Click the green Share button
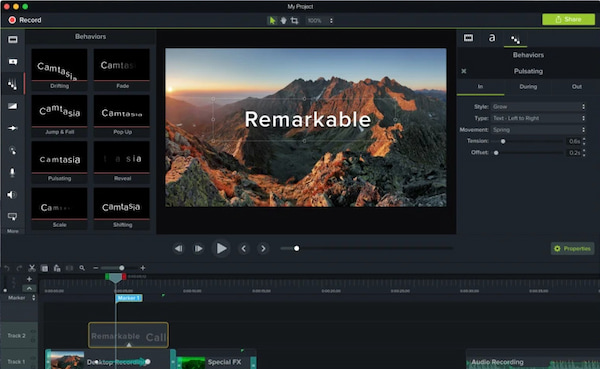This screenshot has height=369, width=600. (568, 20)
